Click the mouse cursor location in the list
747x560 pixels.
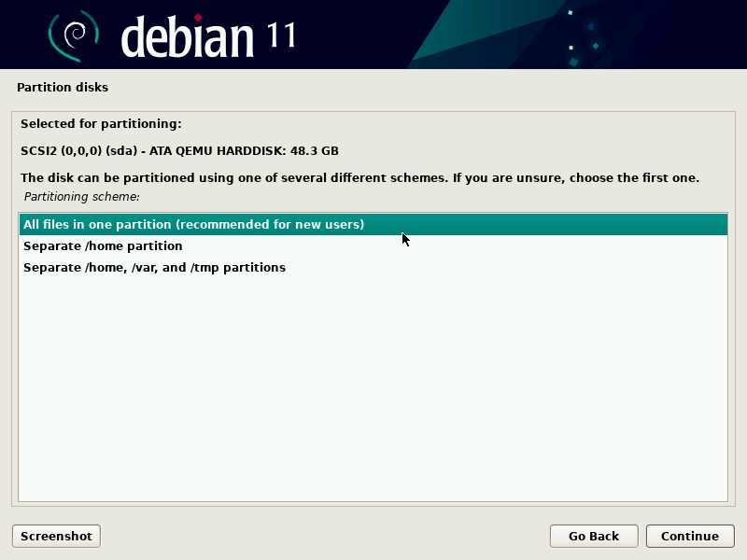click(x=403, y=239)
